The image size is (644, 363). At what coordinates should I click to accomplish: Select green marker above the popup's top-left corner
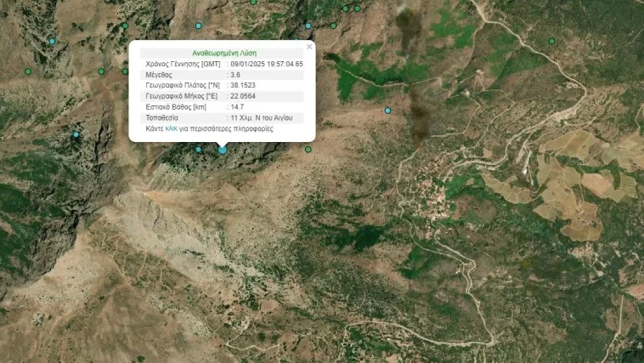125,26
